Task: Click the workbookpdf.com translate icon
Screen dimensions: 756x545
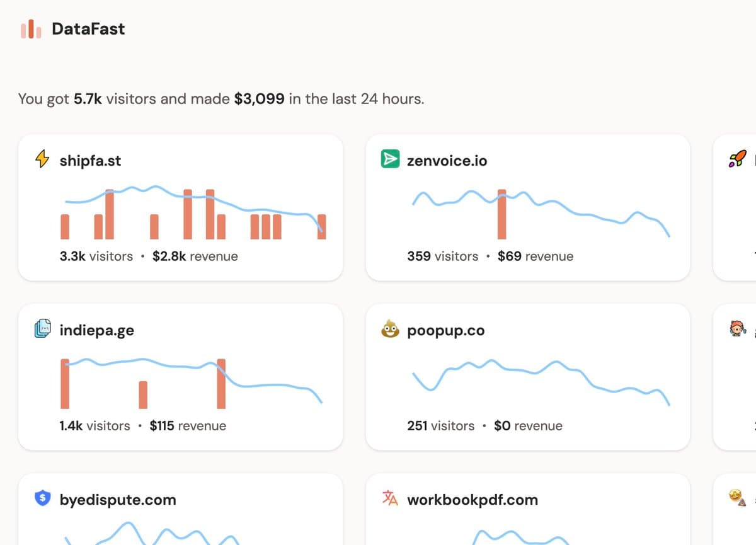Action: [391, 498]
